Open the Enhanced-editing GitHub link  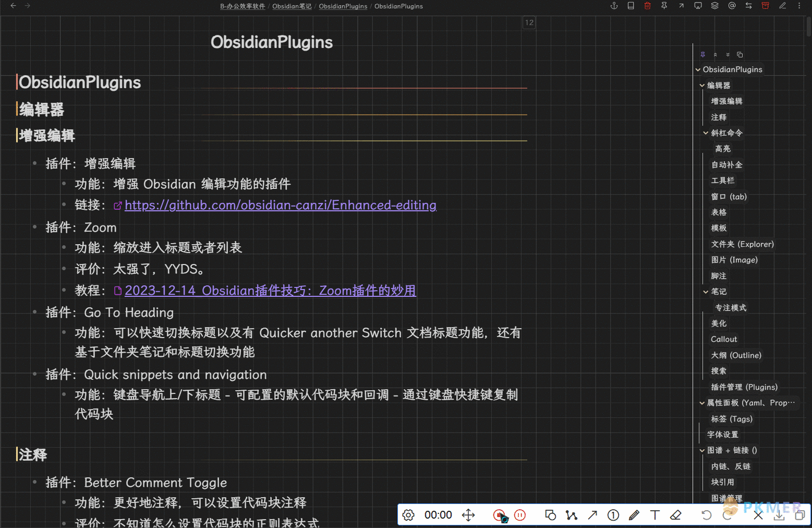click(x=281, y=205)
